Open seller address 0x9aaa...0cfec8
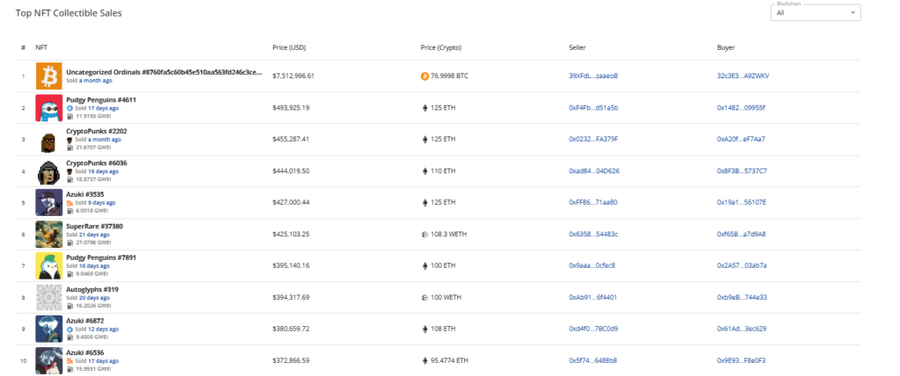This screenshot has height=376, width=900. point(592,265)
